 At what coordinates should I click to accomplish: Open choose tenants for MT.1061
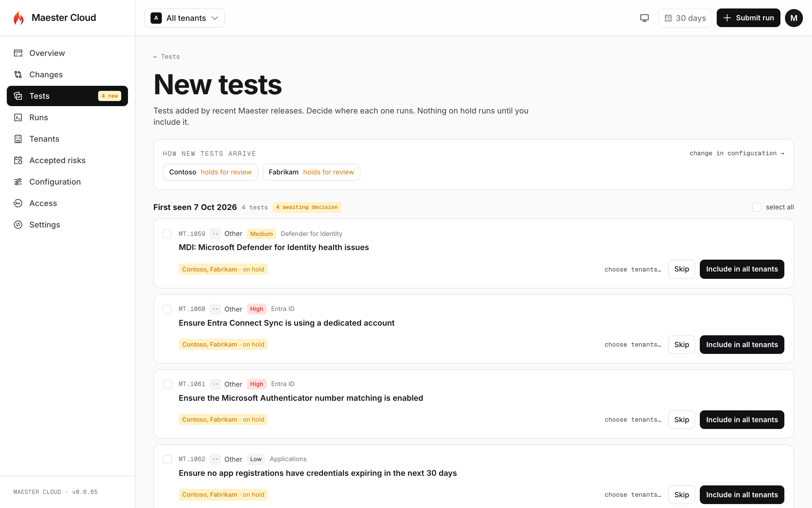click(633, 420)
